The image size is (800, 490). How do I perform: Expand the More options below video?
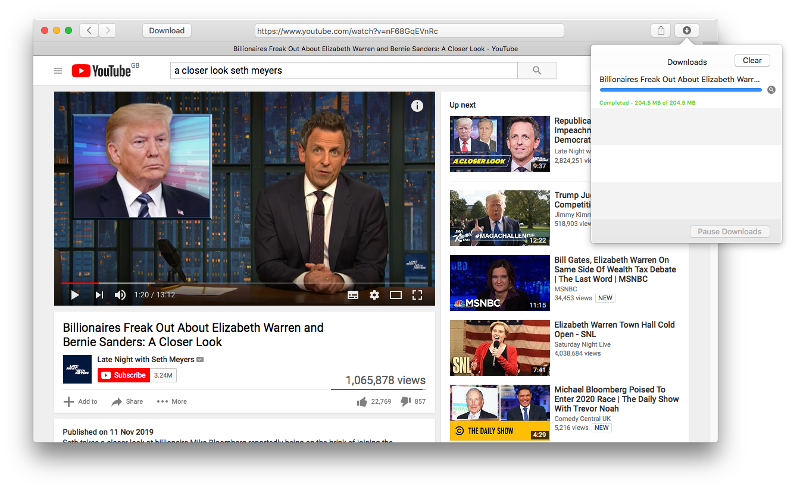pos(172,402)
